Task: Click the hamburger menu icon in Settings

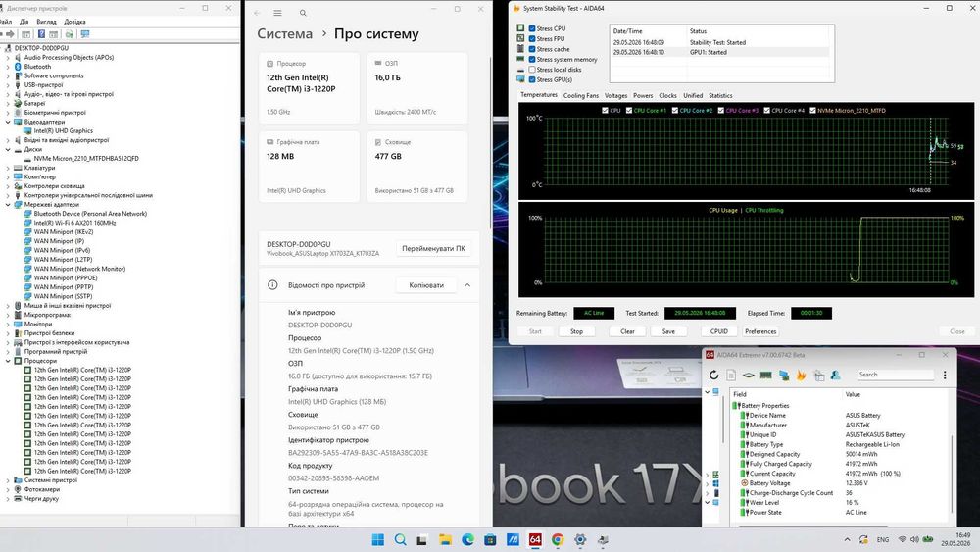Action: point(277,13)
